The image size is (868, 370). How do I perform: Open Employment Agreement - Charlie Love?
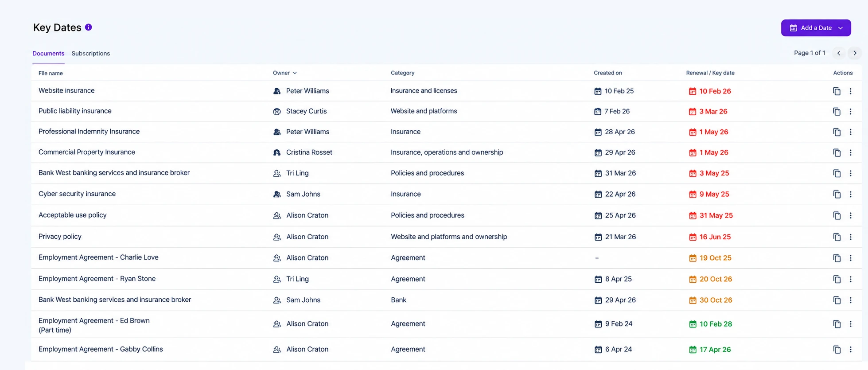98,257
